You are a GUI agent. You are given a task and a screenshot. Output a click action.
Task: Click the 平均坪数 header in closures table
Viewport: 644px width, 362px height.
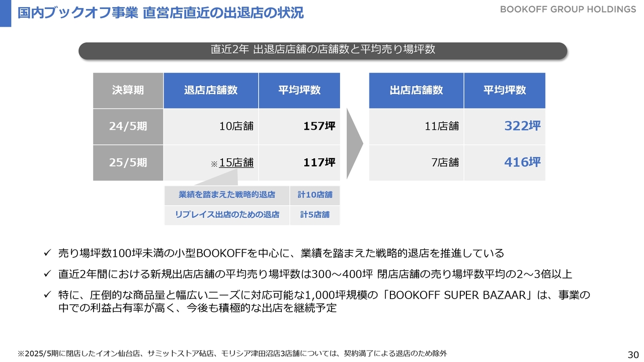299,90
